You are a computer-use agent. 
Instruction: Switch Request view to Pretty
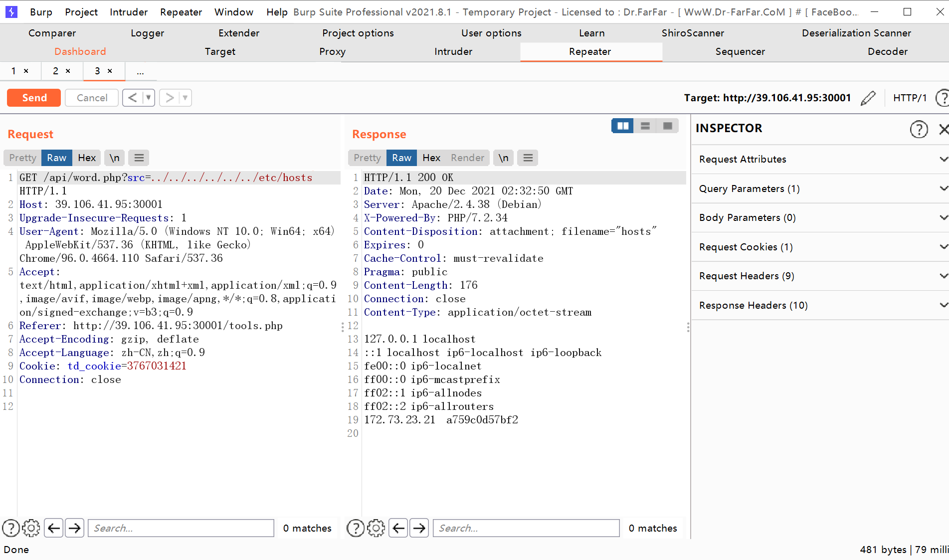23,158
